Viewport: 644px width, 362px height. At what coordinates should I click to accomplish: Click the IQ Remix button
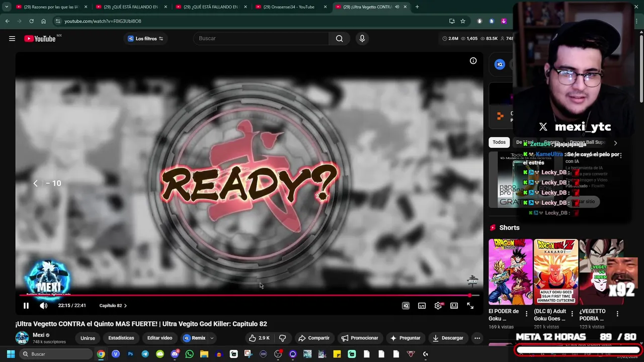[195, 338]
